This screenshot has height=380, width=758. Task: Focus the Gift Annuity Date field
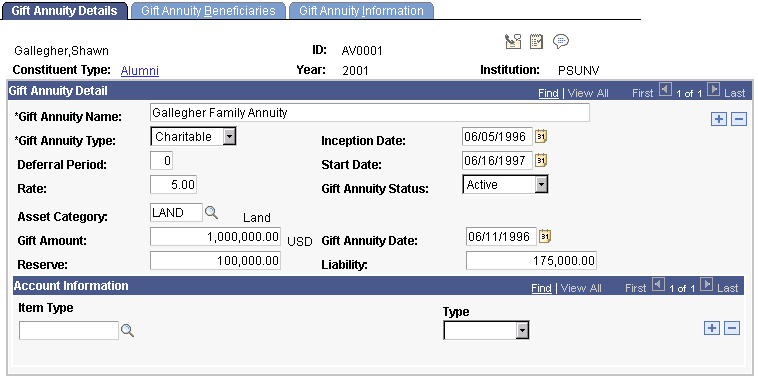coord(501,236)
